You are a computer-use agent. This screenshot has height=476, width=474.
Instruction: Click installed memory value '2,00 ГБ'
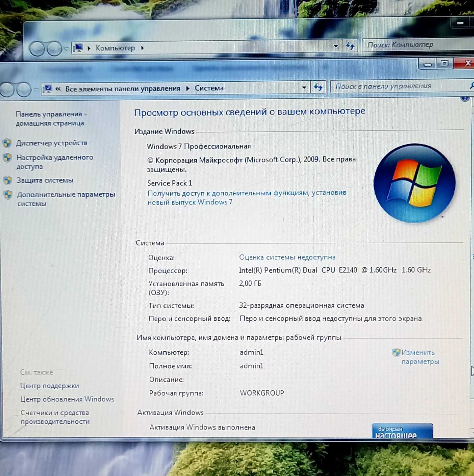pyautogui.click(x=250, y=283)
